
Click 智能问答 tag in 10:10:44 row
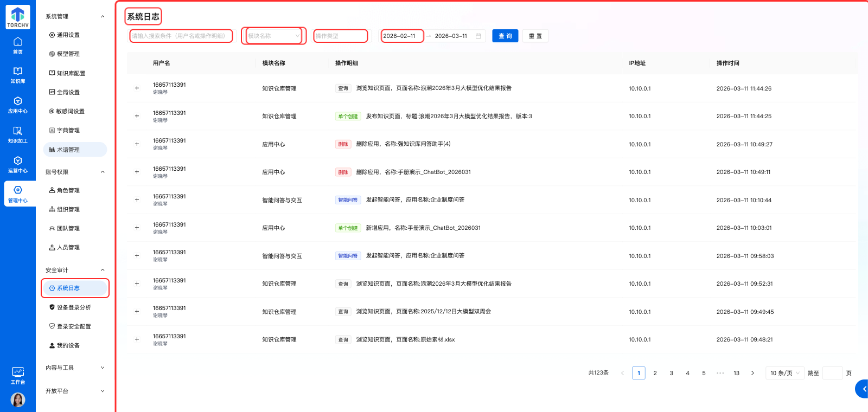click(x=348, y=200)
